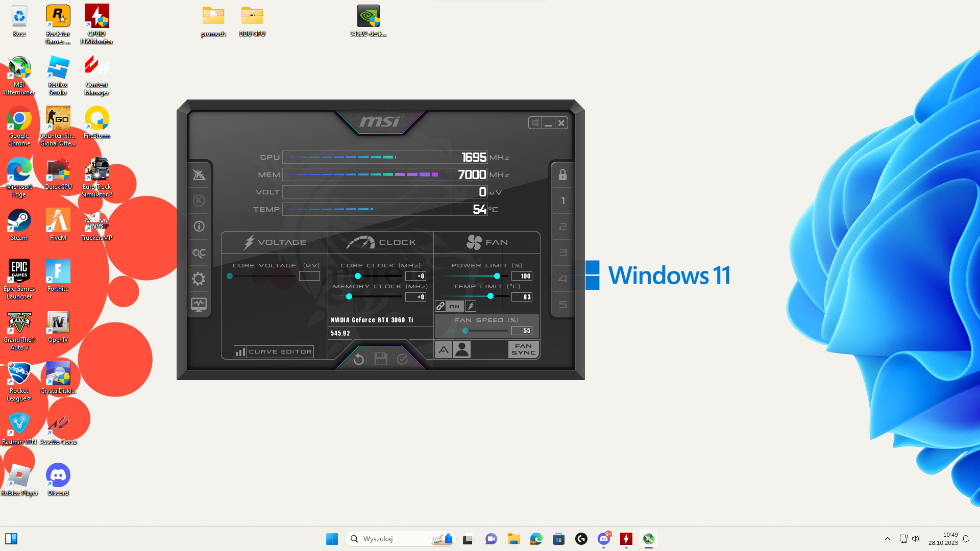Click the Memory Clock slider handle
The height and width of the screenshot is (551, 980).
click(349, 297)
